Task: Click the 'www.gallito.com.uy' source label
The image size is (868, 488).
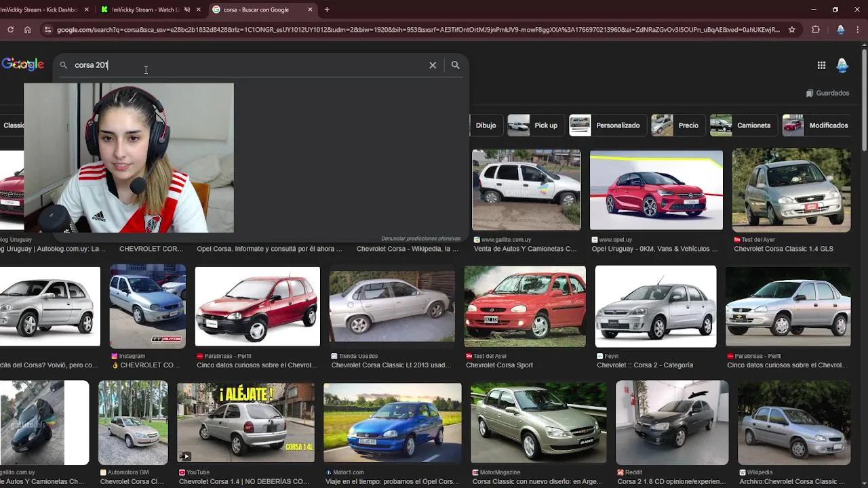Action: tap(506, 239)
